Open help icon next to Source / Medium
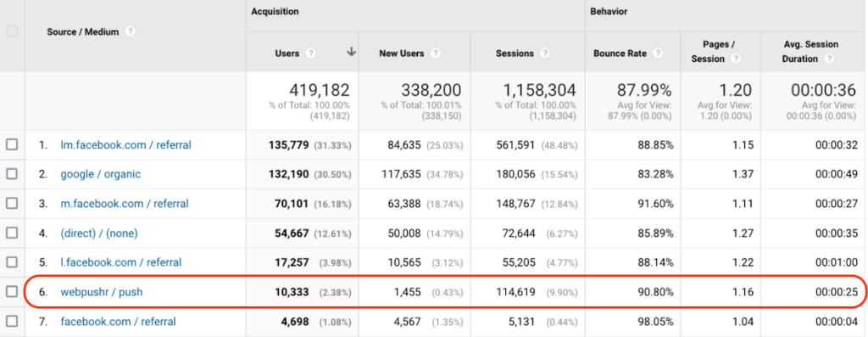Image resolution: width=868 pixels, height=337 pixels. pyautogui.click(x=130, y=31)
